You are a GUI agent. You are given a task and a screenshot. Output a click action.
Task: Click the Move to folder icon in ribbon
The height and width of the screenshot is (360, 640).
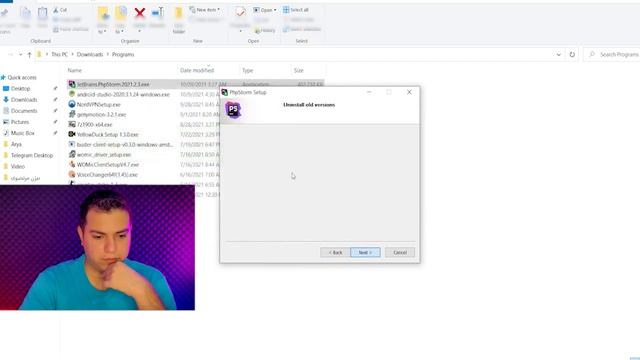[103, 14]
